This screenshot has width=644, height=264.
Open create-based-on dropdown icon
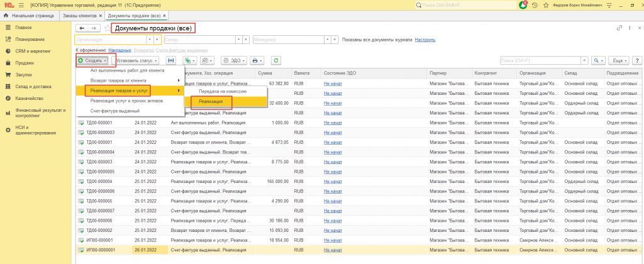[189, 60]
